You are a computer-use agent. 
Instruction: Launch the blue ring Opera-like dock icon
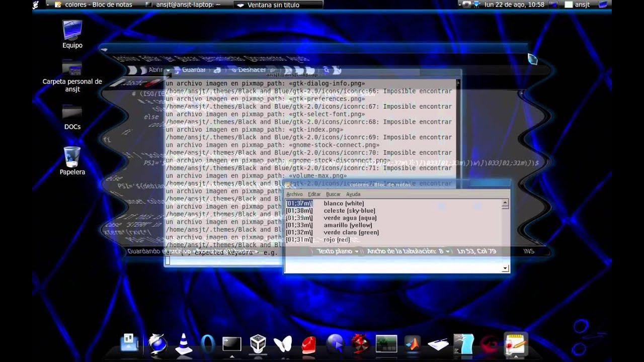click(x=207, y=344)
